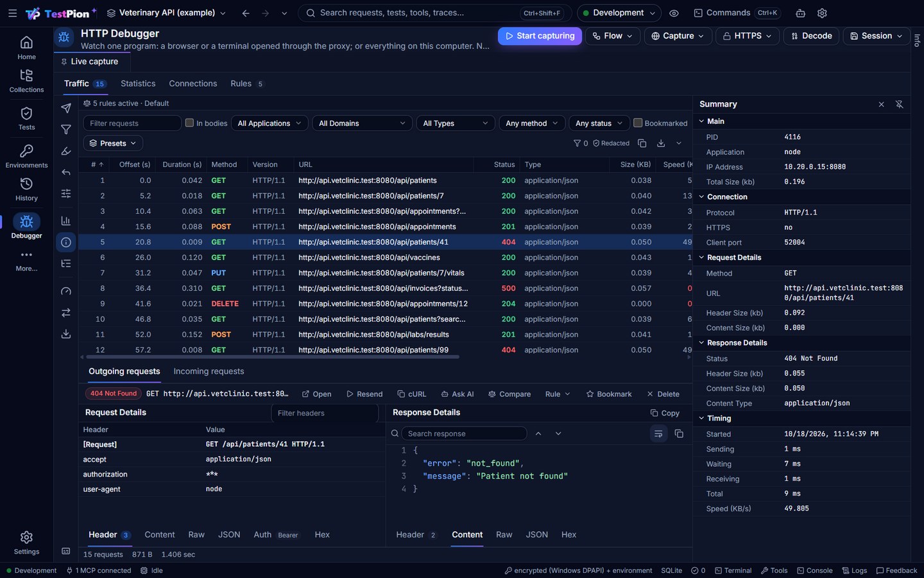Unpin the Summary panel
Screen dimensions: 924x578
(899, 104)
